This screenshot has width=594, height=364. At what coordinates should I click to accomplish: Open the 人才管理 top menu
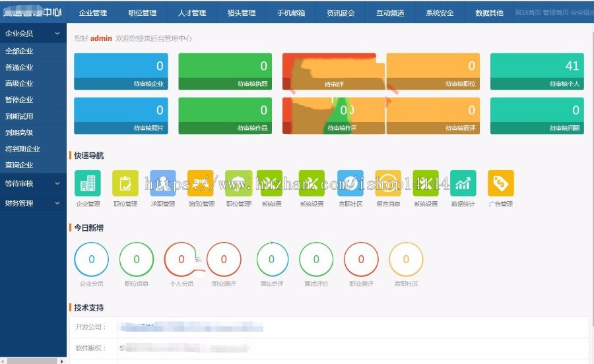point(192,13)
